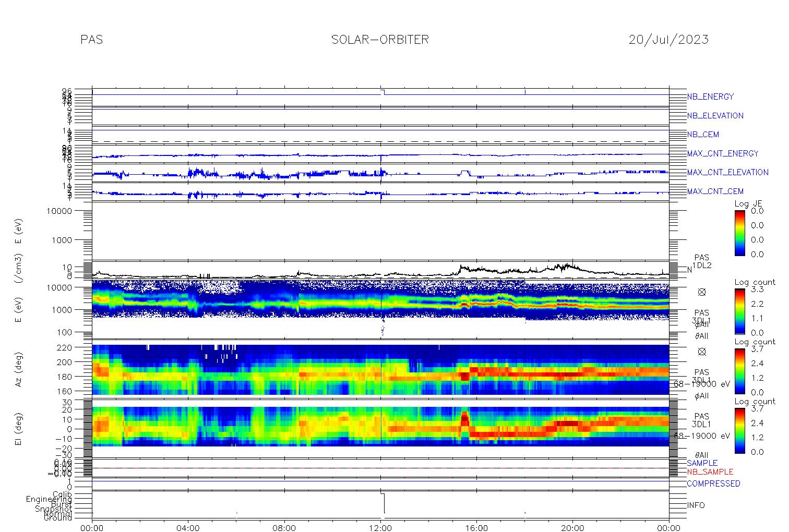The width and height of the screenshot is (789, 532).
Task: Click the SOLAR-ORBITER title text
Action: (380, 40)
